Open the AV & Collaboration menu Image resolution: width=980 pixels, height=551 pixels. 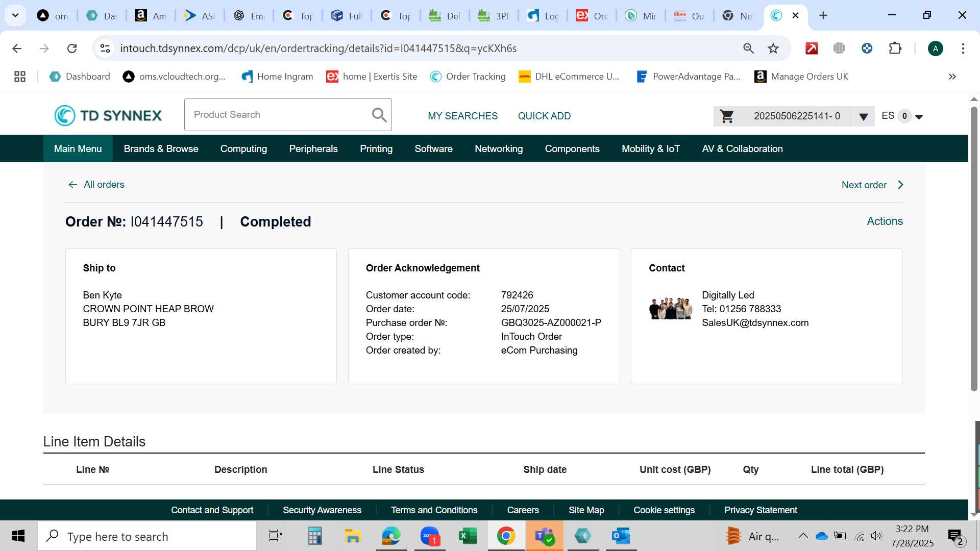point(742,148)
